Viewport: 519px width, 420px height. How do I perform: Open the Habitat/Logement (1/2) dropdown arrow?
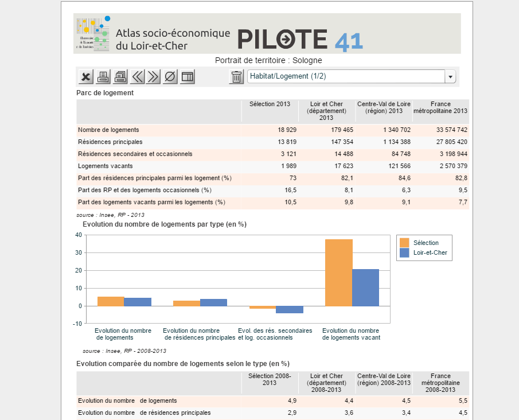click(x=450, y=77)
